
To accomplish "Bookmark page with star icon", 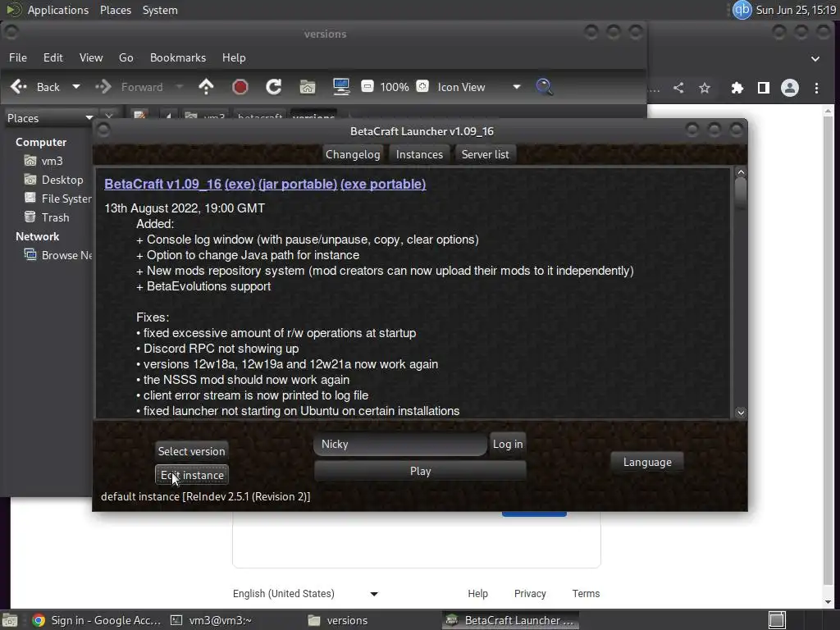I will (x=705, y=88).
